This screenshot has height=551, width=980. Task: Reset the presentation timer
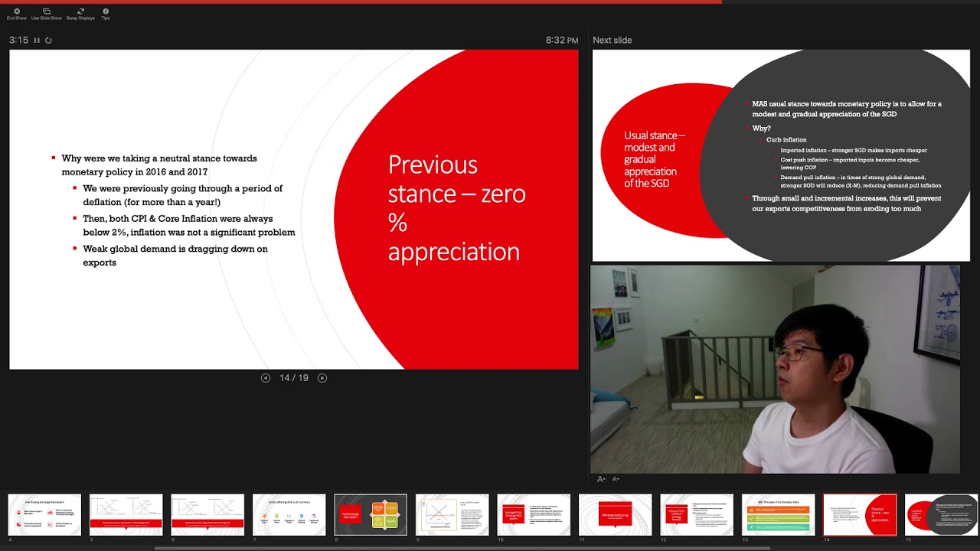pyautogui.click(x=48, y=40)
